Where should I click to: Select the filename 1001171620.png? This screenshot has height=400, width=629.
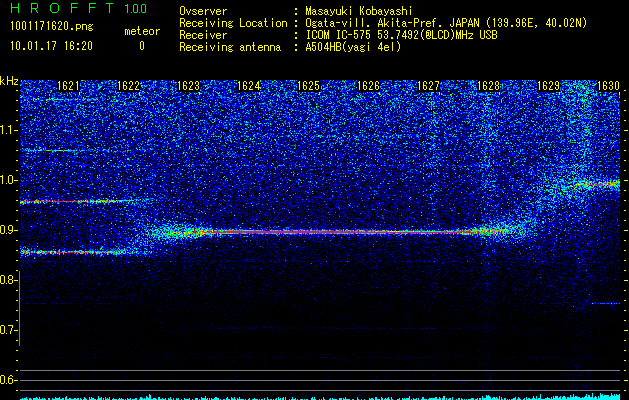52,27
